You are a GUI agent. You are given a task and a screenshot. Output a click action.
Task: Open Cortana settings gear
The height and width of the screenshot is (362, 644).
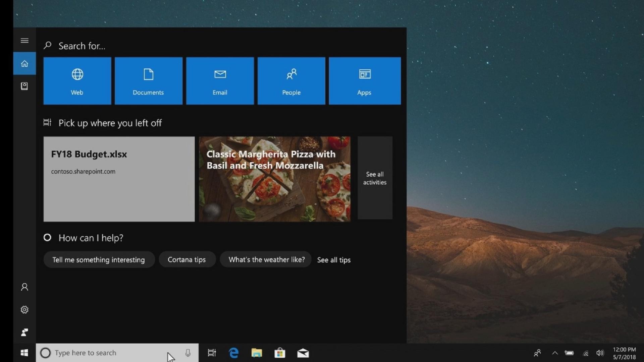point(24,310)
